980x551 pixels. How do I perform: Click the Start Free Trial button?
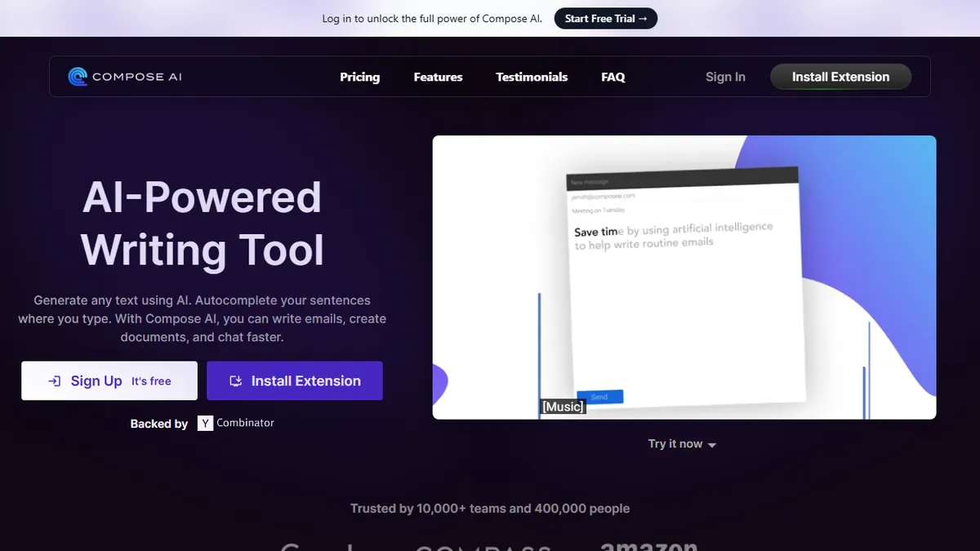click(606, 18)
